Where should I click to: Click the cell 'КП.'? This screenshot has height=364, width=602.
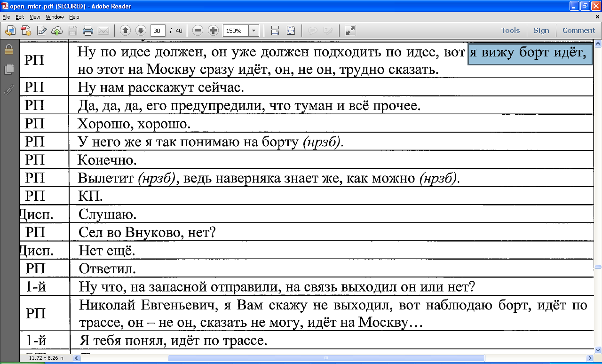[90, 197]
